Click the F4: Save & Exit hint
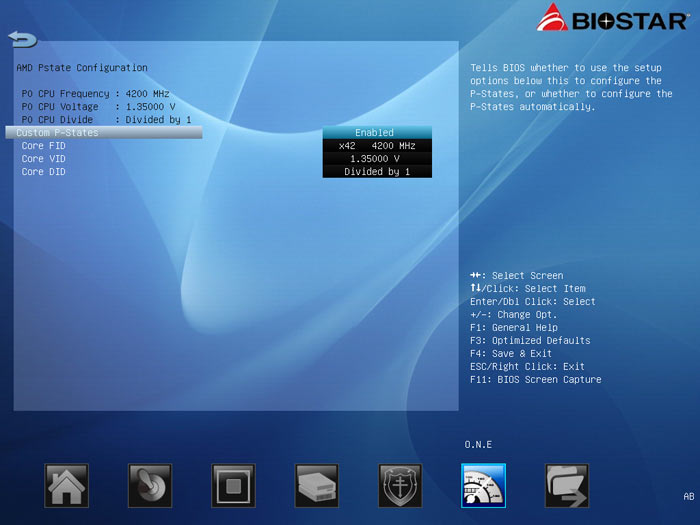This screenshot has height=525, width=700. [511, 354]
